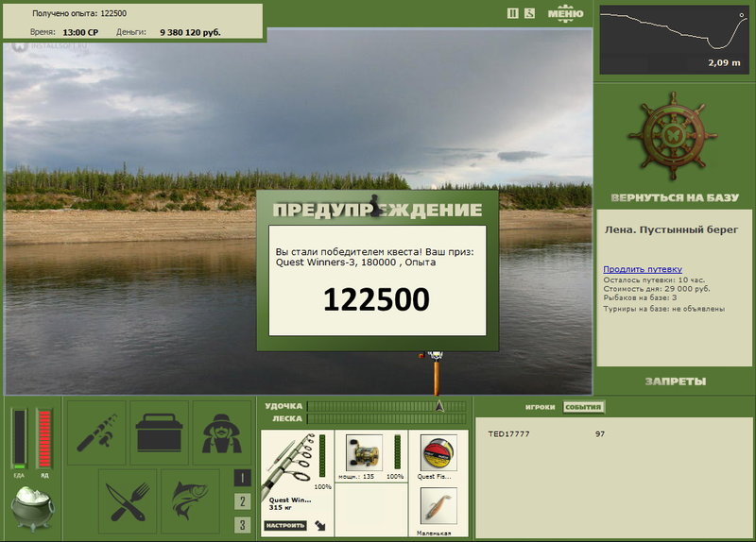Click the S icon next to pause
Screen dimensions: 756x542
pos(529,13)
